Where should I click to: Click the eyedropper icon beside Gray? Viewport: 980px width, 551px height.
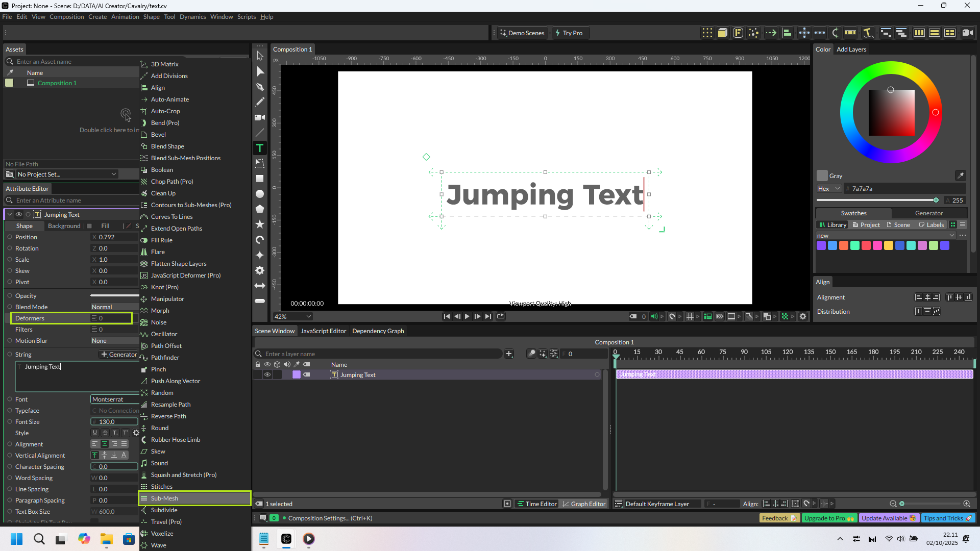click(960, 176)
